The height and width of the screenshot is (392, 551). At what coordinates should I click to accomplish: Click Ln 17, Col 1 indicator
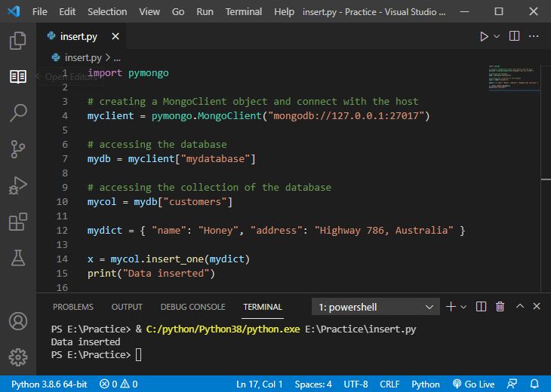[x=260, y=384]
